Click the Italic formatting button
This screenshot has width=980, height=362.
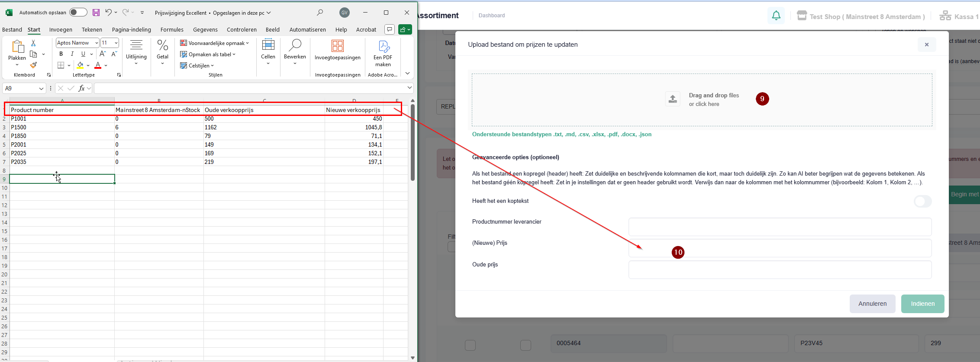(x=72, y=54)
